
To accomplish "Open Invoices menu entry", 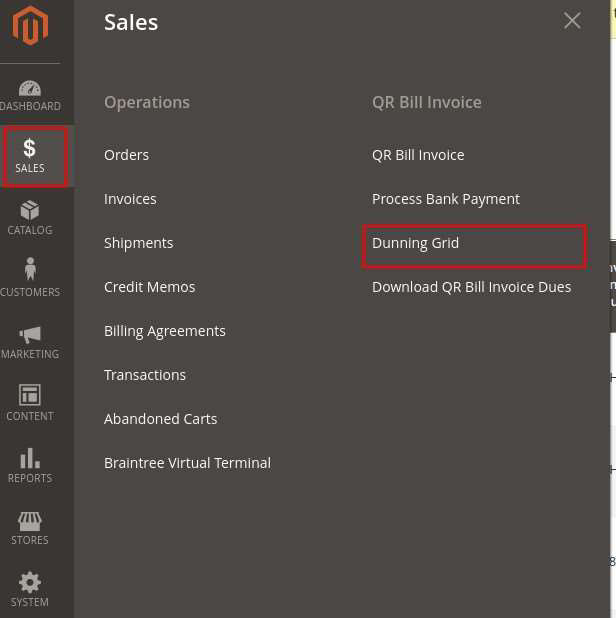I will pos(130,199).
